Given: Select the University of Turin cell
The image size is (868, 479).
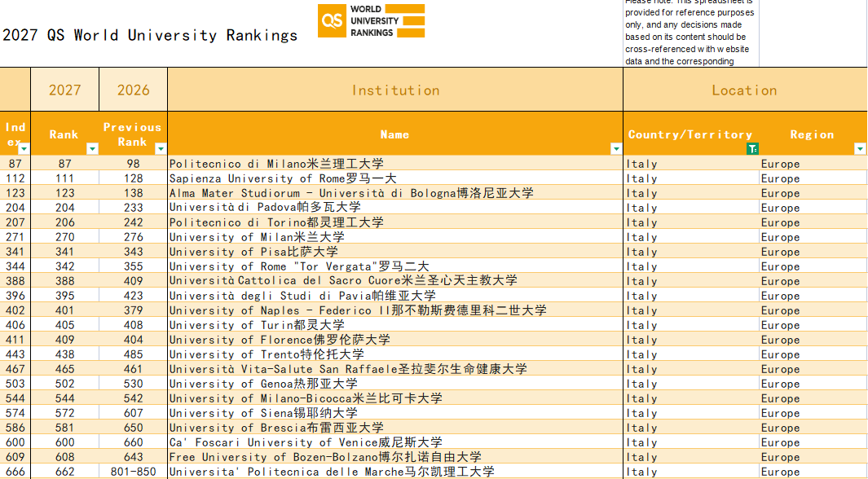Looking at the screenshot, I should pyautogui.click(x=395, y=325).
